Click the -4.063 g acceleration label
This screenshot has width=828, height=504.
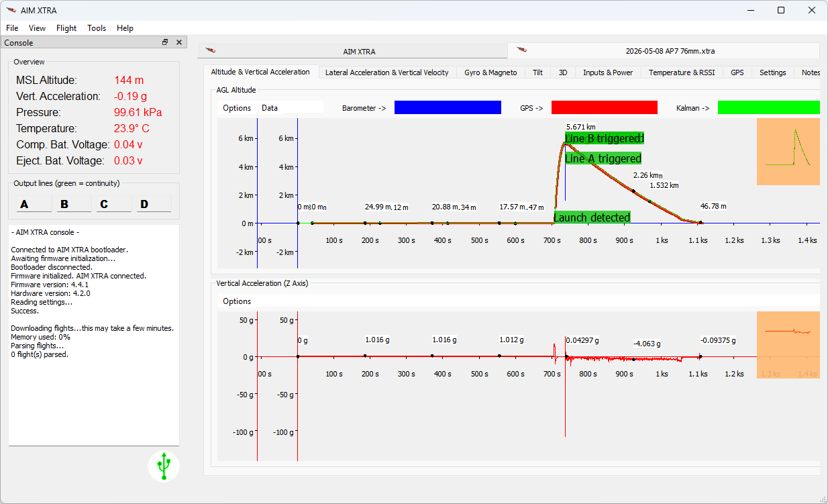(x=647, y=344)
